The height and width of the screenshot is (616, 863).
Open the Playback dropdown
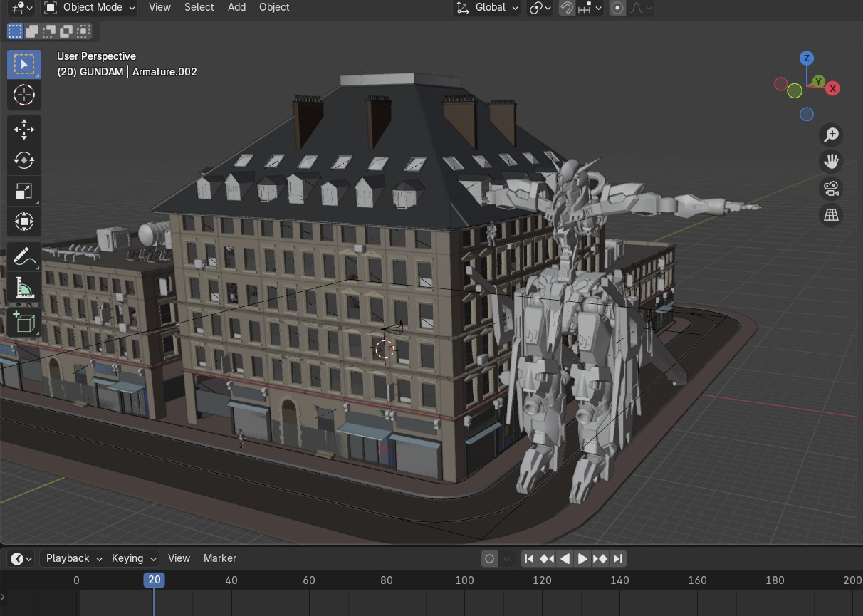click(73, 559)
